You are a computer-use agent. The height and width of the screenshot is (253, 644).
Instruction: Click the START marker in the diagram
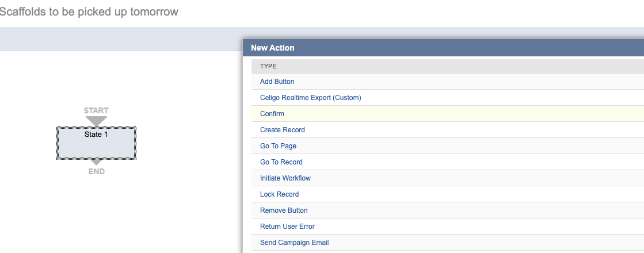pos(96,111)
